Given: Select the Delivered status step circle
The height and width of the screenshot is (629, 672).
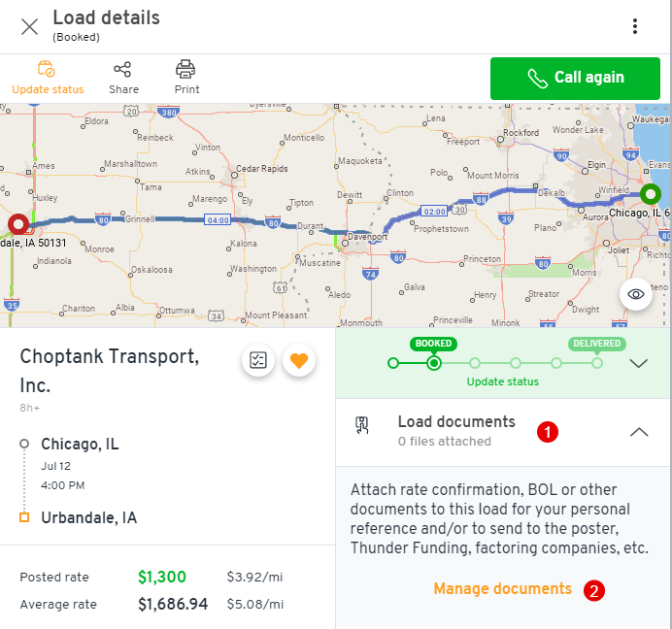Looking at the screenshot, I should click(597, 363).
